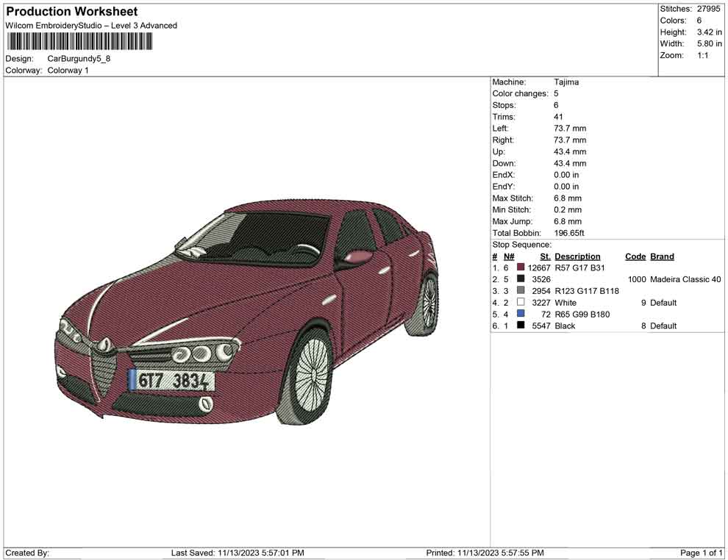Click the Madeira Classic 40 brand entry
Screen dimensions: 728x560
pyautogui.click(x=685, y=279)
